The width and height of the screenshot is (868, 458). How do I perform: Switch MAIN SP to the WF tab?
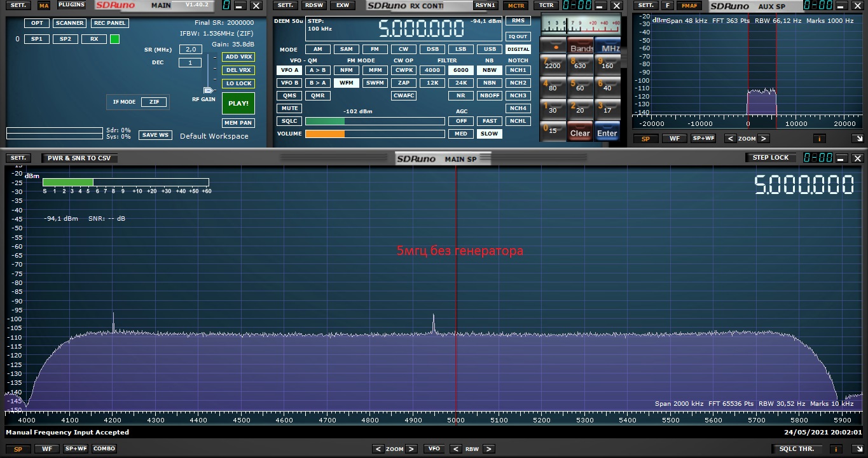(x=46, y=448)
